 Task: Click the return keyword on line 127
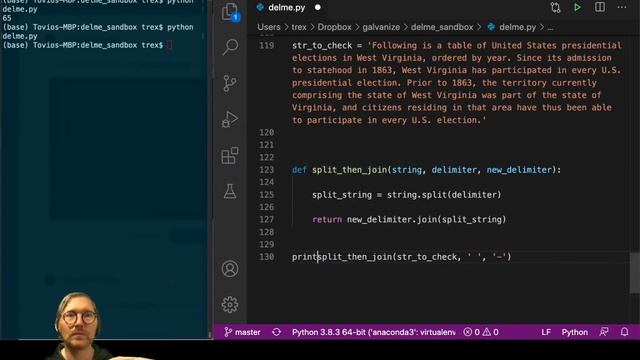327,220
